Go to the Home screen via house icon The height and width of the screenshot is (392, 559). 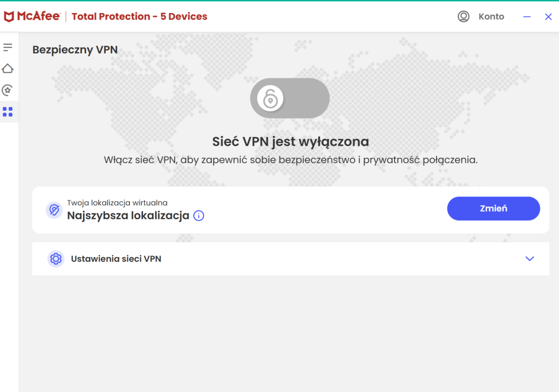(8, 68)
